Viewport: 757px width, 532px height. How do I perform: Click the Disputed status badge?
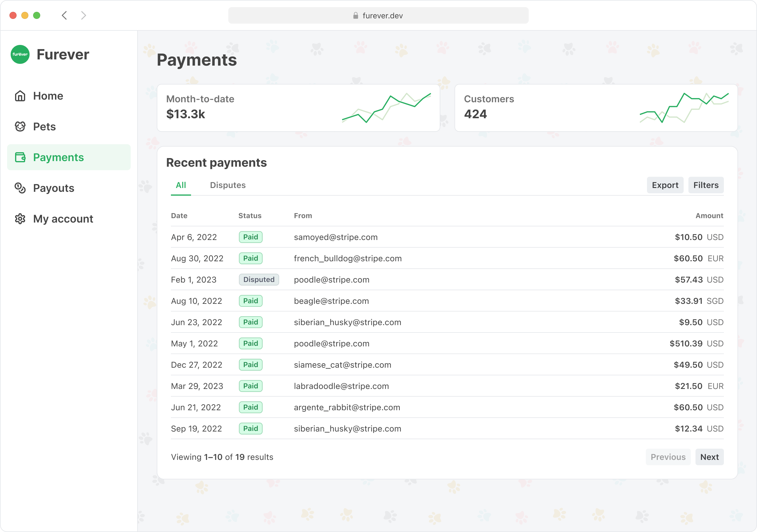[x=259, y=280]
